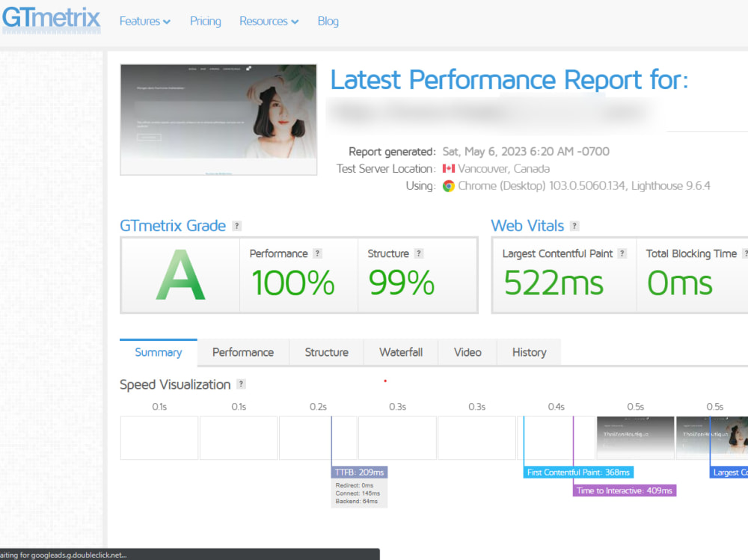Open the History tab
This screenshot has height=560, width=748.
coord(529,352)
